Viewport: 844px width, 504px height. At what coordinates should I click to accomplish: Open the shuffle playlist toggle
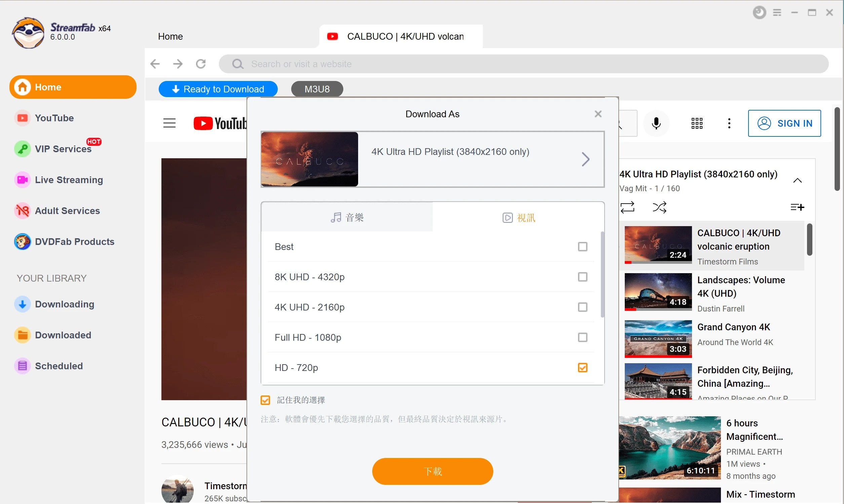click(659, 207)
